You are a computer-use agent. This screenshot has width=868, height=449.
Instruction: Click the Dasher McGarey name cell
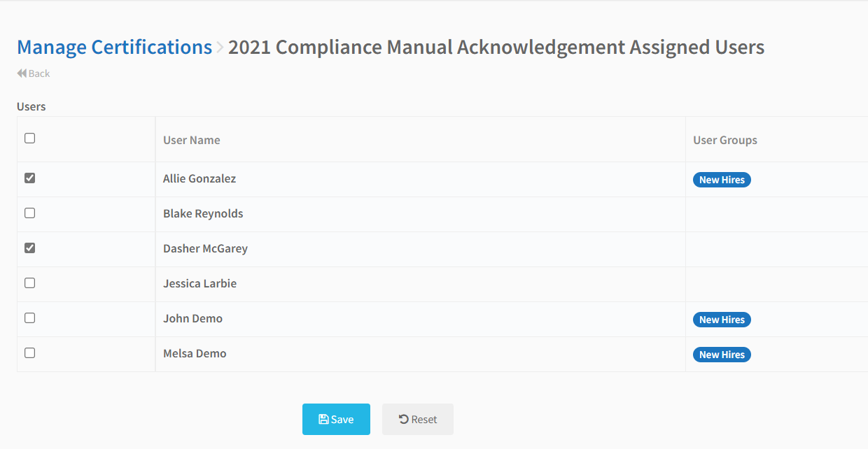point(420,249)
